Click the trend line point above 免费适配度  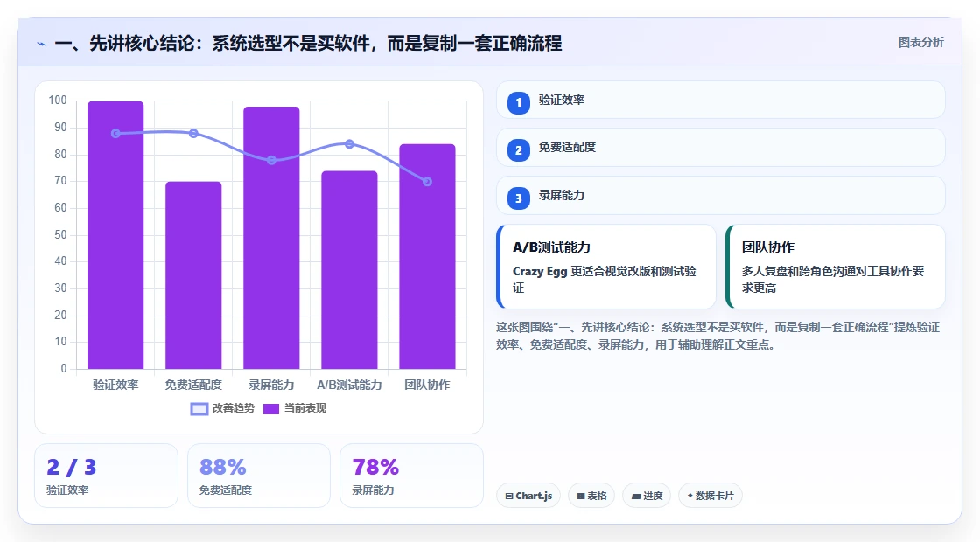point(193,133)
